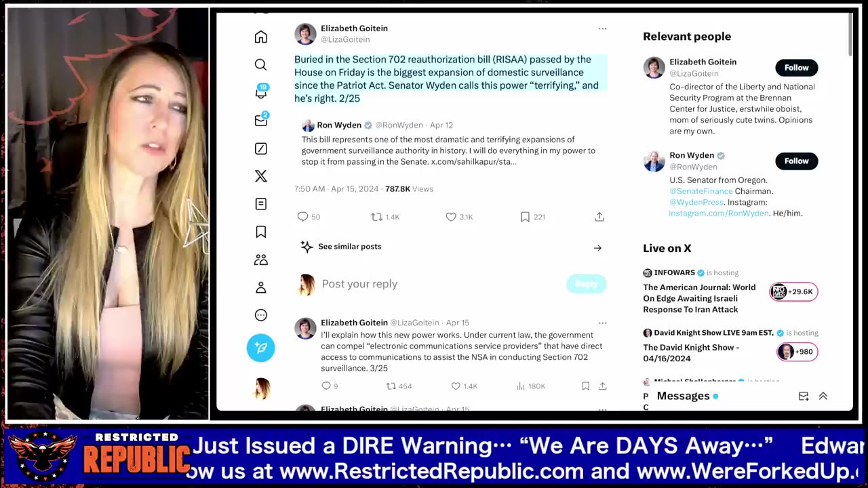Open Elizabeth Goitein's name in Relevant people
This screenshot has width=868, height=488.
point(703,62)
